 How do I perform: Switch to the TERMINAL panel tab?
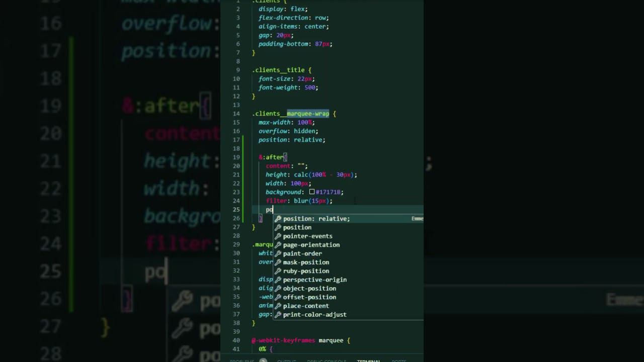(x=368, y=360)
